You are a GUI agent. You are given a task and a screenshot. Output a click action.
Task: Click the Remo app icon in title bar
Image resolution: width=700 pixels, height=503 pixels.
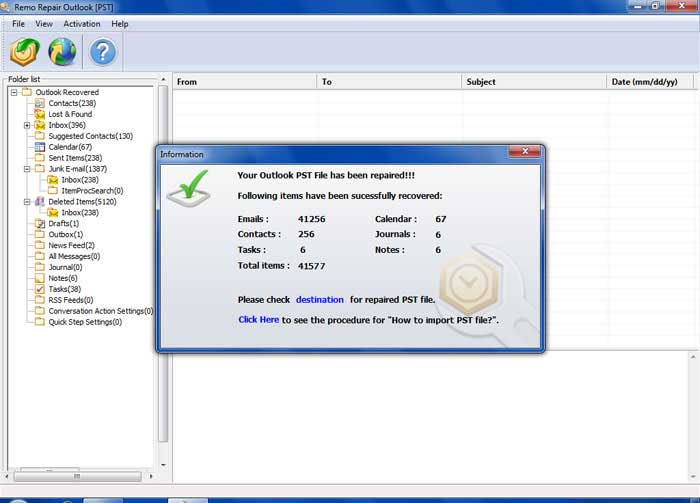coord(5,7)
